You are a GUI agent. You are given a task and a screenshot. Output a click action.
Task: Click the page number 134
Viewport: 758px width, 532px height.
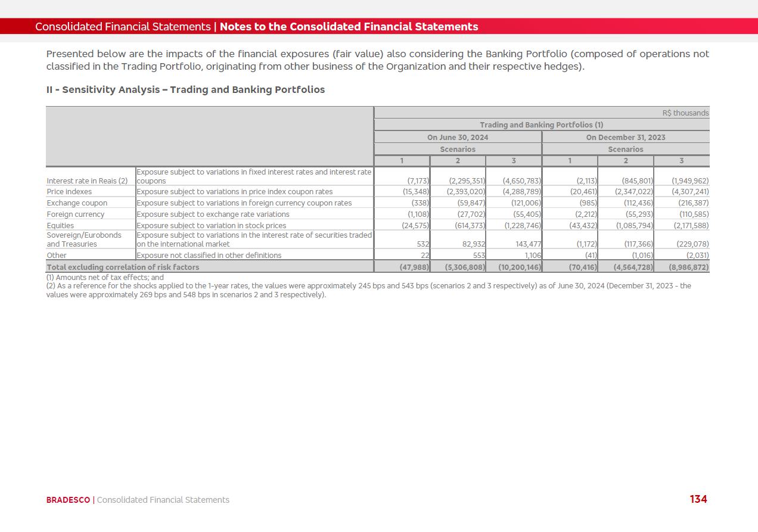[x=698, y=499]
